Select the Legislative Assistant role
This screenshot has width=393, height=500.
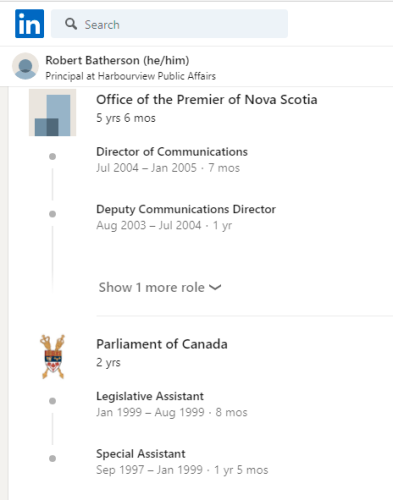tap(150, 396)
